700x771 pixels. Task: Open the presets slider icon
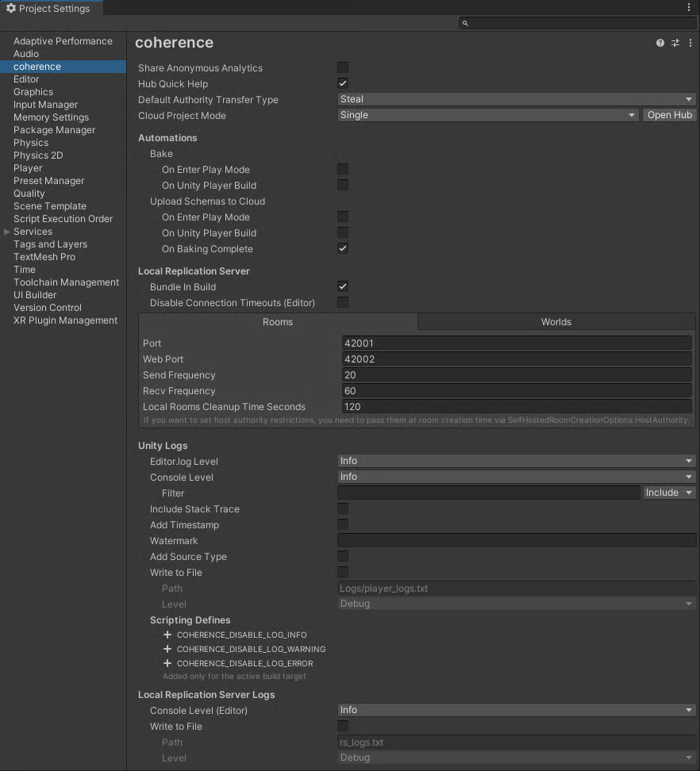coord(675,43)
